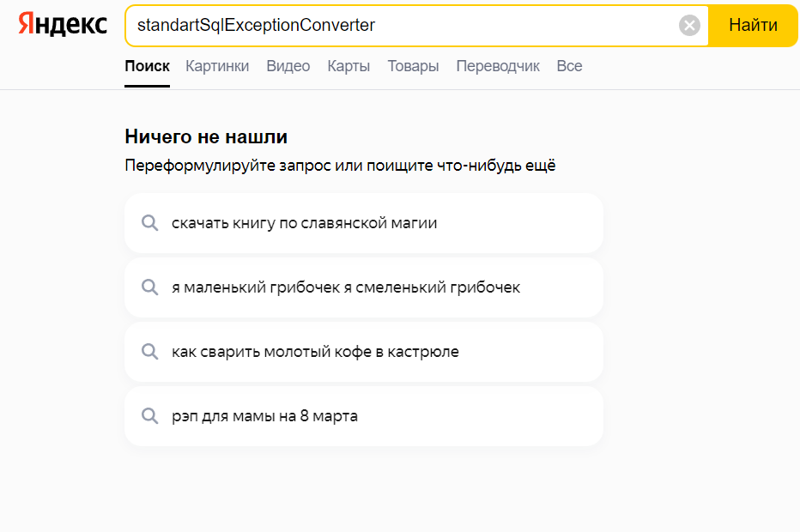This screenshot has width=800, height=532.
Task: Open the Видео tab
Action: point(288,66)
